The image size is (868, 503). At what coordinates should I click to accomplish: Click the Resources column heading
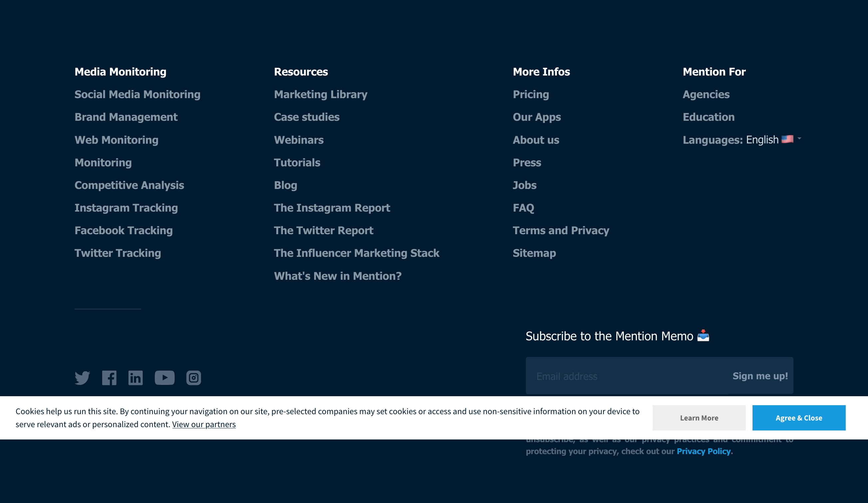[301, 72]
